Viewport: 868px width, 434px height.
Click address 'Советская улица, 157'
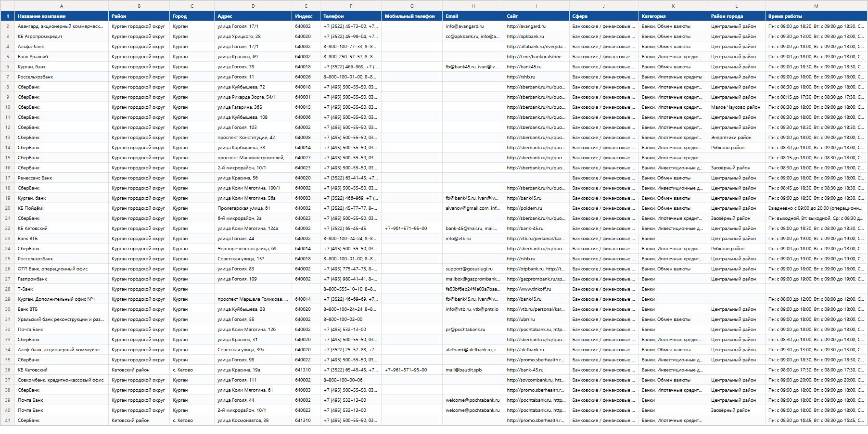click(253, 258)
